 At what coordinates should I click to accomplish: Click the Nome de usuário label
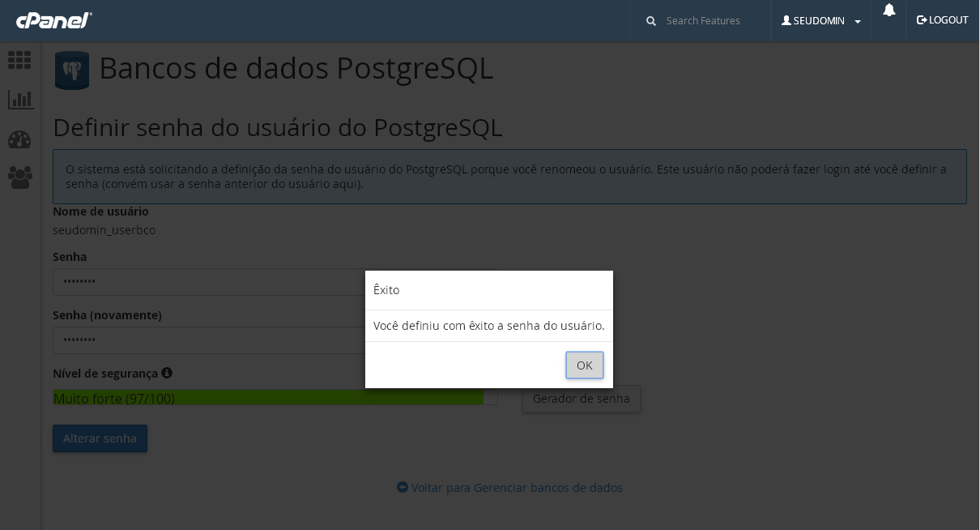(100, 212)
